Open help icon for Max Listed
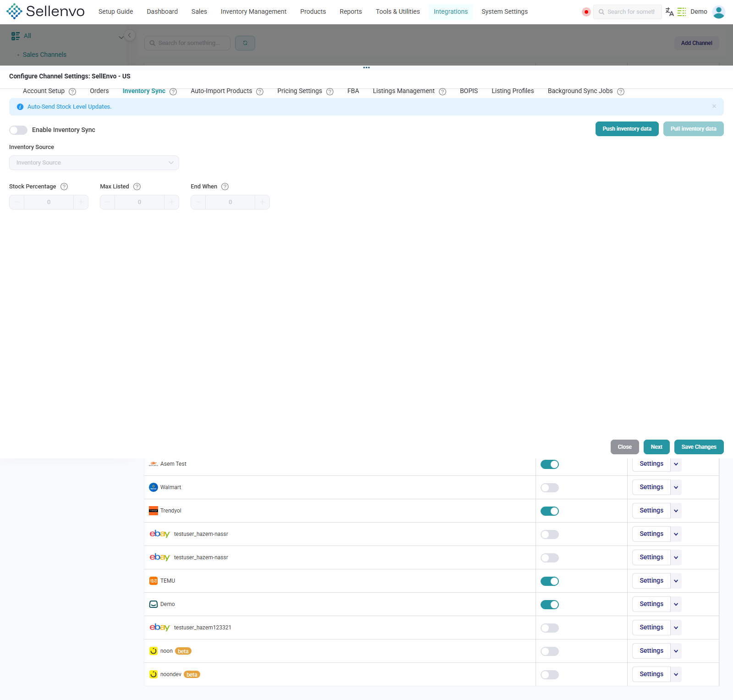The width and height of the screenshot is (733, 700). tap(137, 187)
